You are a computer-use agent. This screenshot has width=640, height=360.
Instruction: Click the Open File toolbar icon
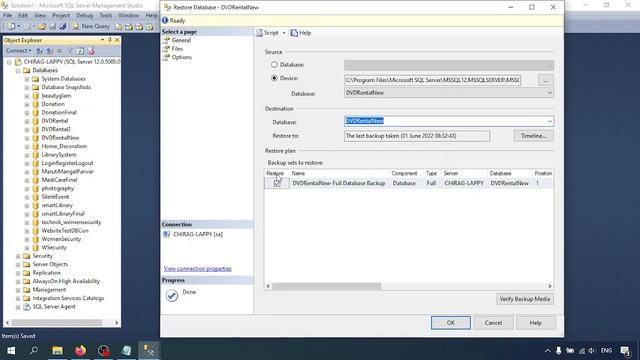[42, 27]
